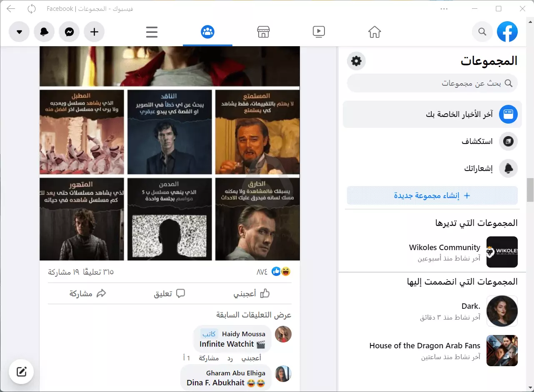Click the search groups input field

(432, 83)
